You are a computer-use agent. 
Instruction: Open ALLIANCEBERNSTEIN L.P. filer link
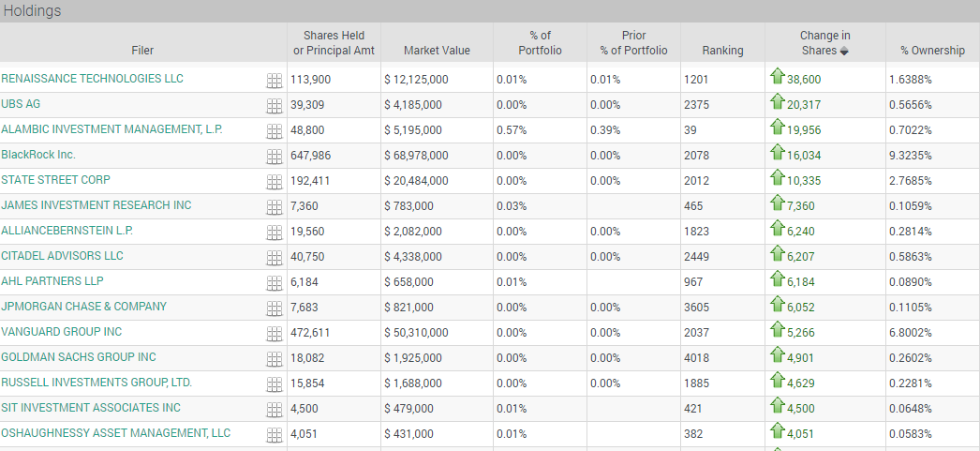(67, 231)
